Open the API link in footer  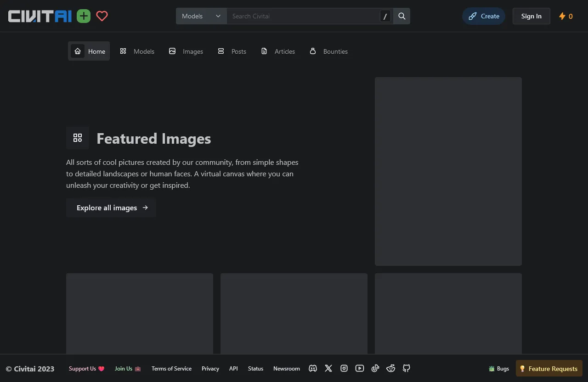click(233, 368)
